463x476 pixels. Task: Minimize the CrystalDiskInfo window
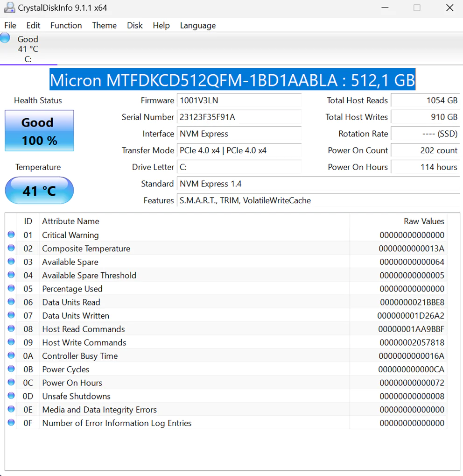coord(385,7)
